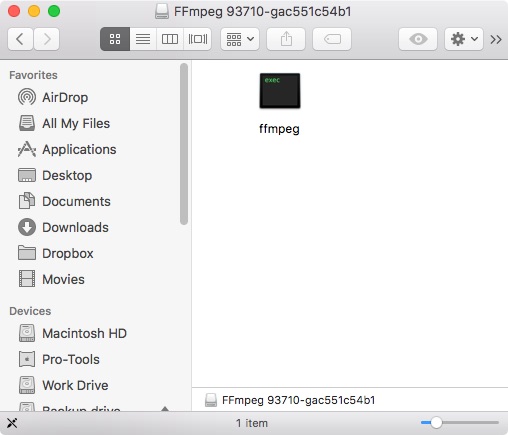Close the Finder window with red button
The width and height of the screenshot is (508, 435).
click(x=14, y=11)
